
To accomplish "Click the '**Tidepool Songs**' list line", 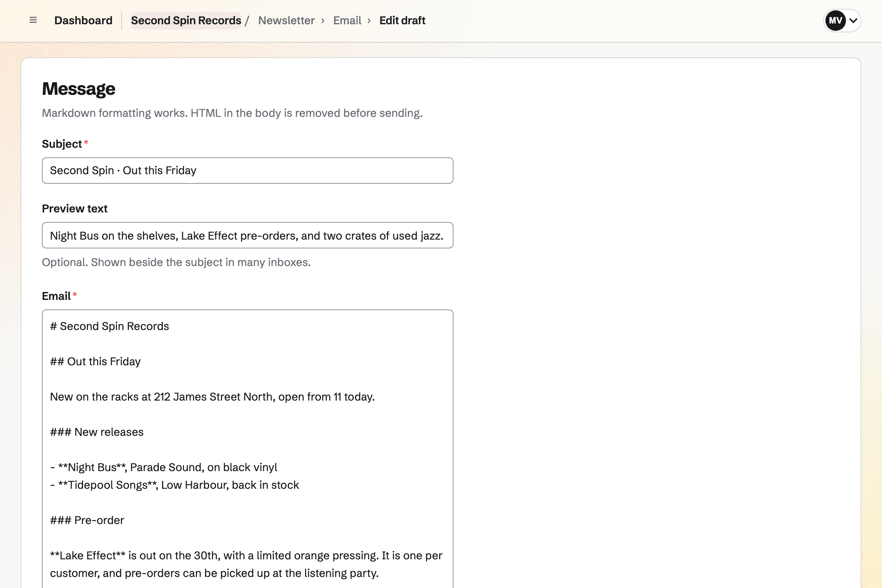I will 174,485.
